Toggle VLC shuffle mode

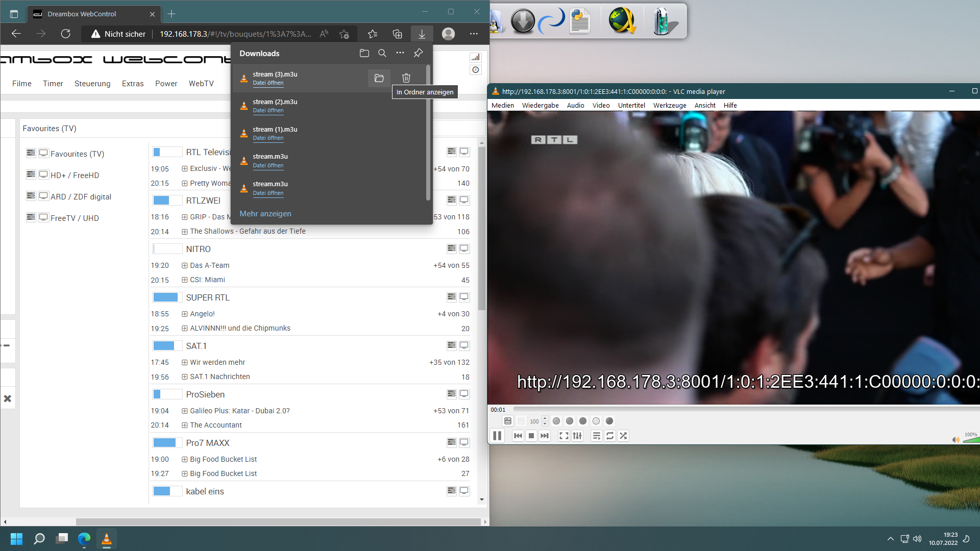point(623,436)
